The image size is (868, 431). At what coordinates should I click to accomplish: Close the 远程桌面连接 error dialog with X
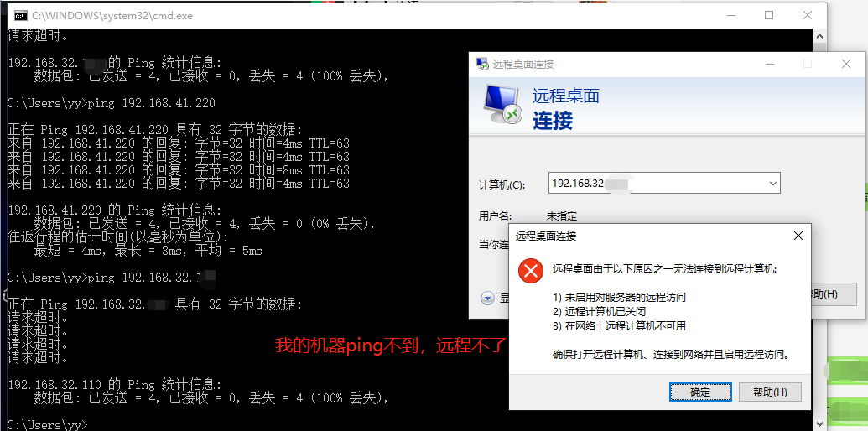(x=798, y=236)
